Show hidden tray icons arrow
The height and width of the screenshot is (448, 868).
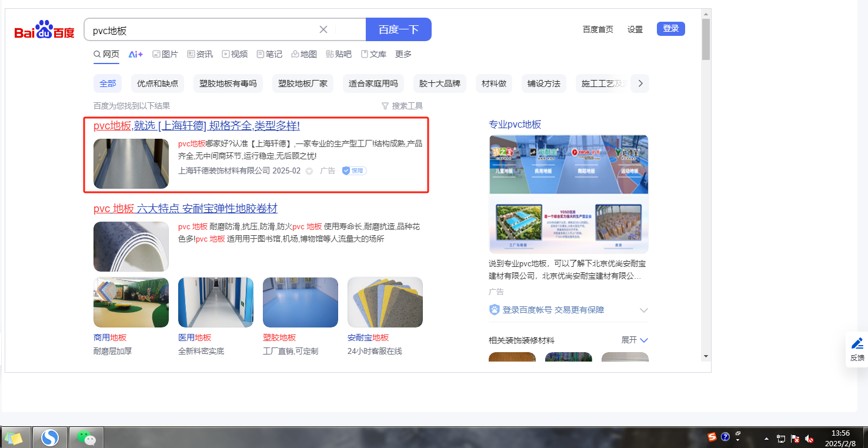(766, 439)
